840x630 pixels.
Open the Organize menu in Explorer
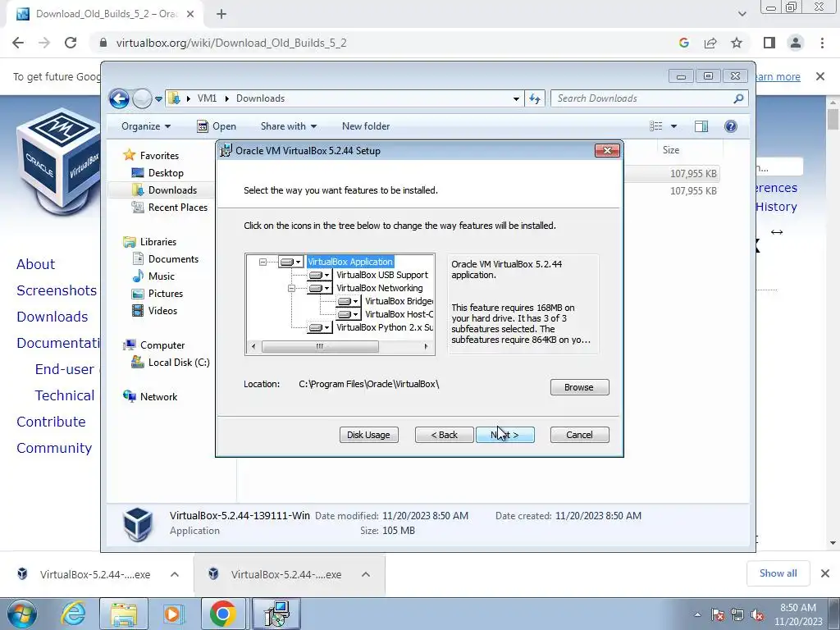tap(146, 126)
